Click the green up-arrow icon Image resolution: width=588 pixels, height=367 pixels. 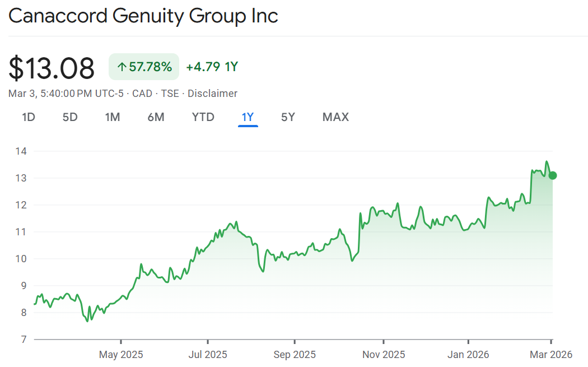click(x=122, y=67)
